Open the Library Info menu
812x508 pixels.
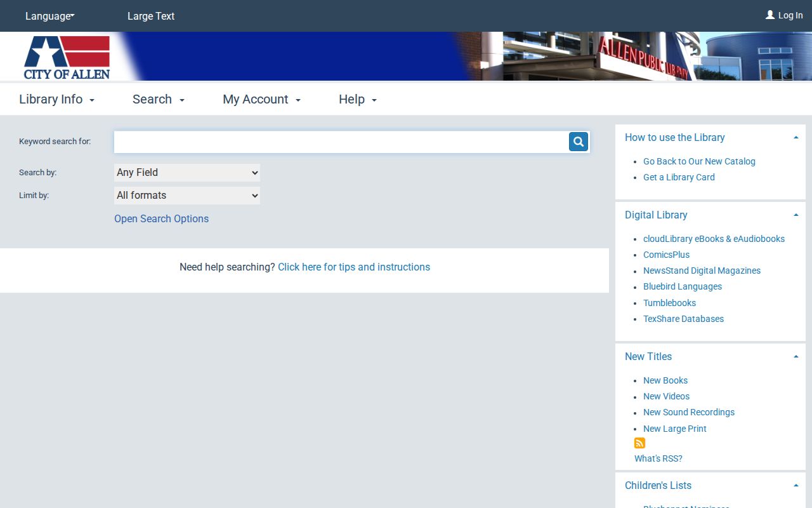[57, 100]
